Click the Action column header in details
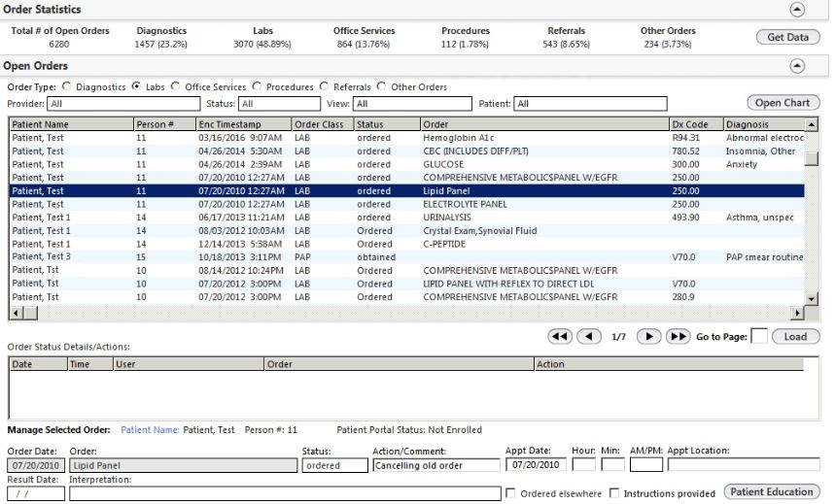Viewport: 835px width, 504px height. tap(669, 364)
